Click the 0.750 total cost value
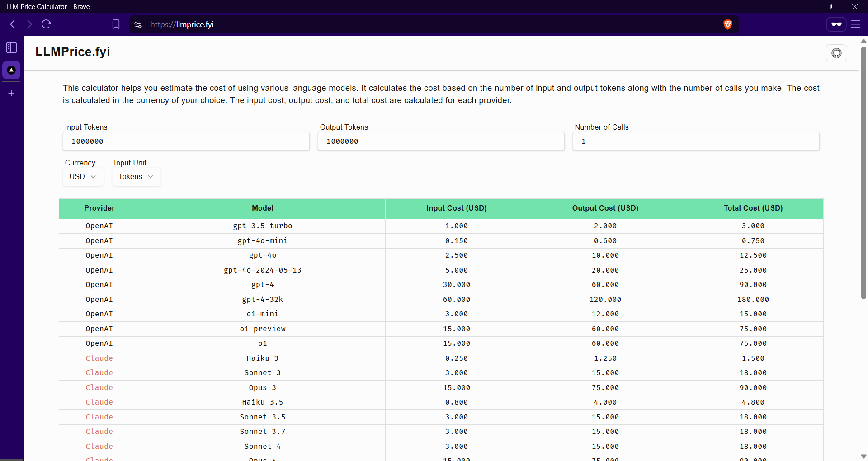868x461 pixels. coord(753,241)
